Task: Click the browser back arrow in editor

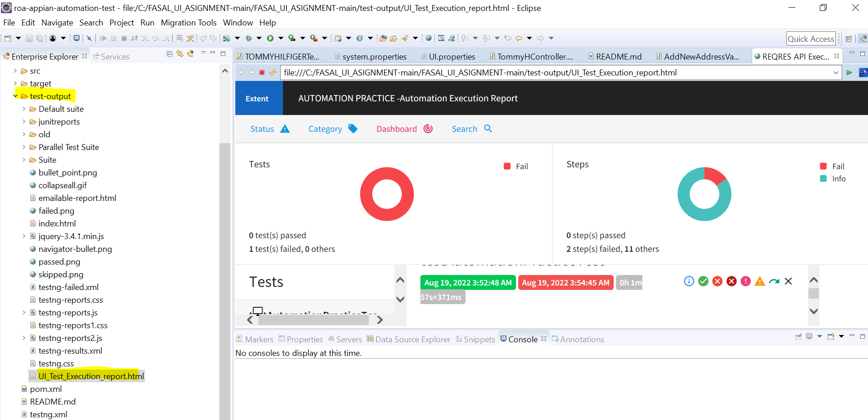Action: coord(241,72)
